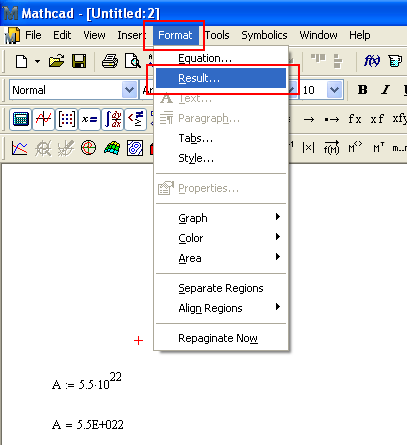
Task: Open the dropdown arrow next to New
Action: [37, 61]
